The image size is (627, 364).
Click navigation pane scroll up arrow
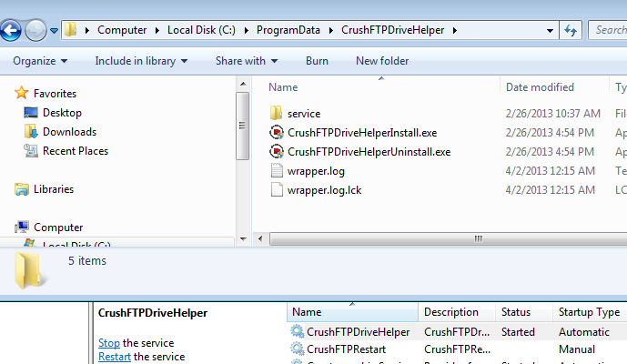tap(243, 84)
